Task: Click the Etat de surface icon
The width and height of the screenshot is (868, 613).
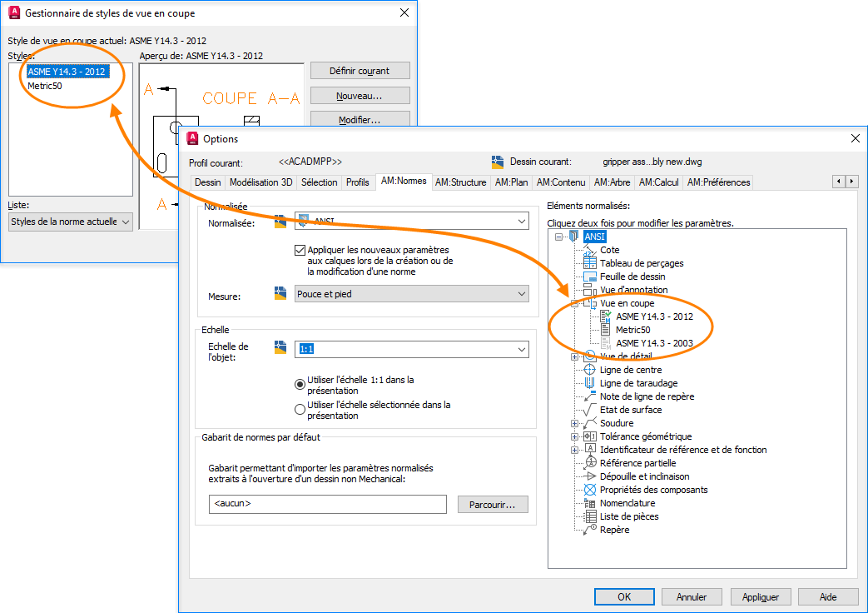Action: [x=590, y=410]
